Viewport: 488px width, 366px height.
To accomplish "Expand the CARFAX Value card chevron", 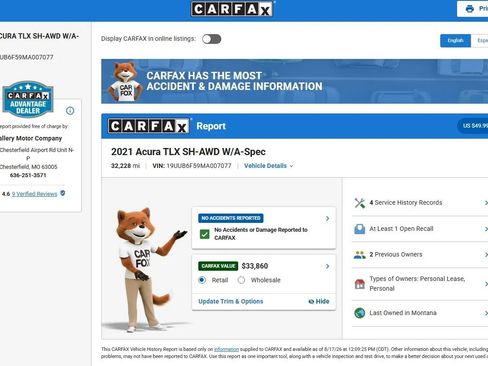I will pyautogui.click(x=327, y=266).
